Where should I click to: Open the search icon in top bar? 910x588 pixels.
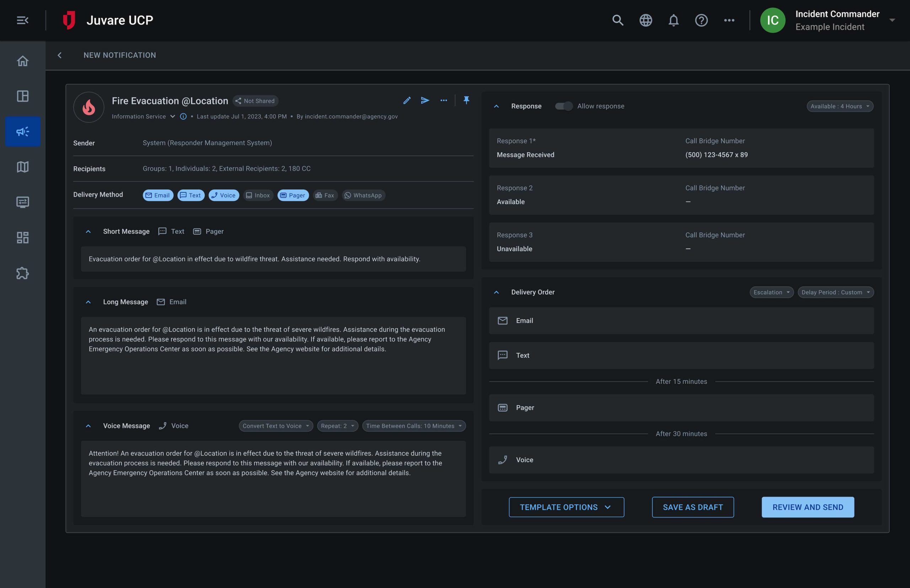click(x=618, y=20)
